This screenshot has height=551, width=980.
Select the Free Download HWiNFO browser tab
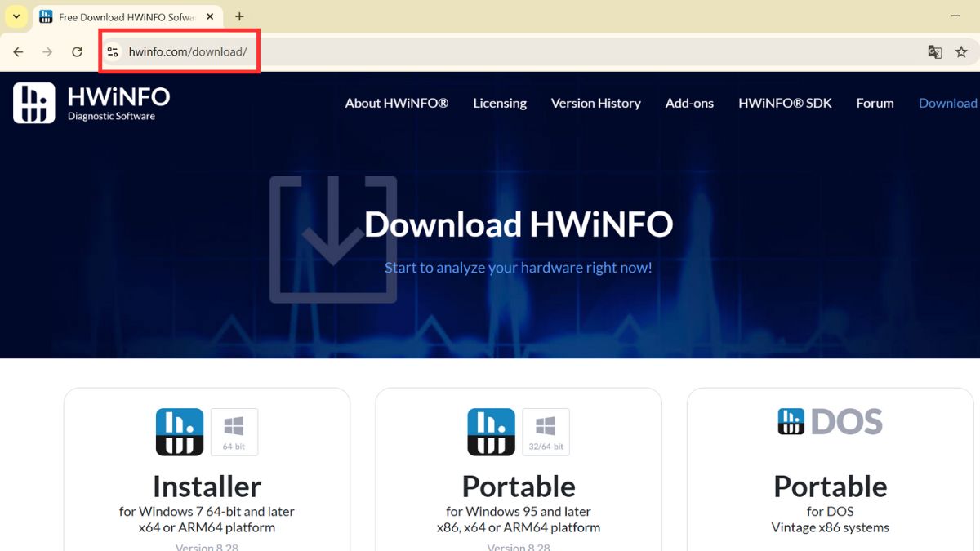[127, 16]
